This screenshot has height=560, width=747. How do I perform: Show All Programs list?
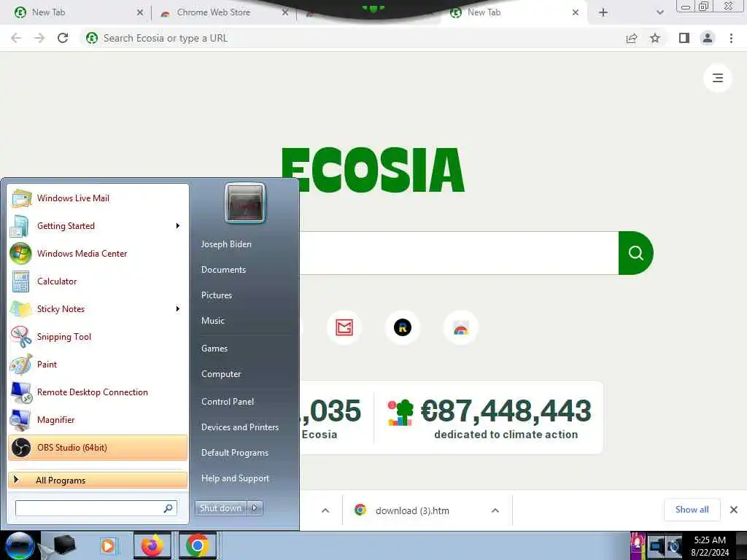[x=98, y=480]
